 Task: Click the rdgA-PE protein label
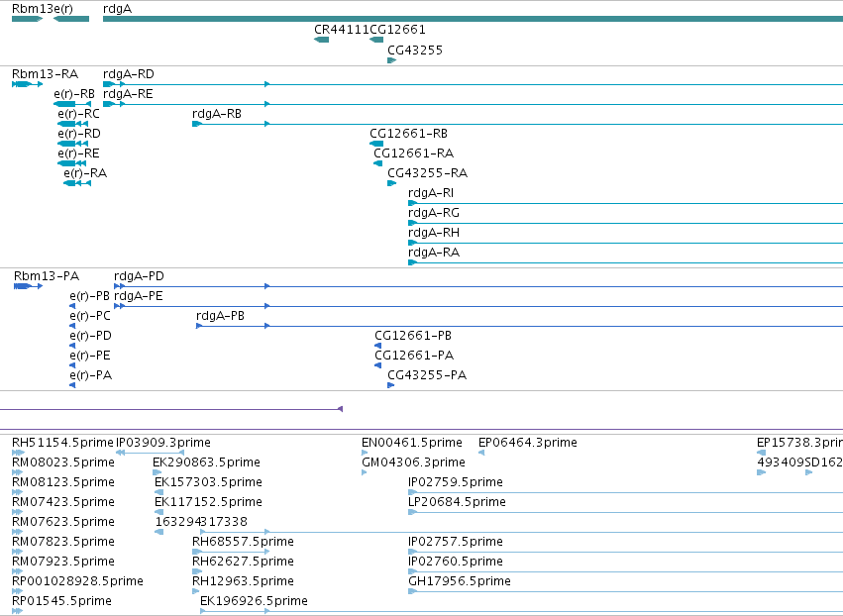click(139, 296)
